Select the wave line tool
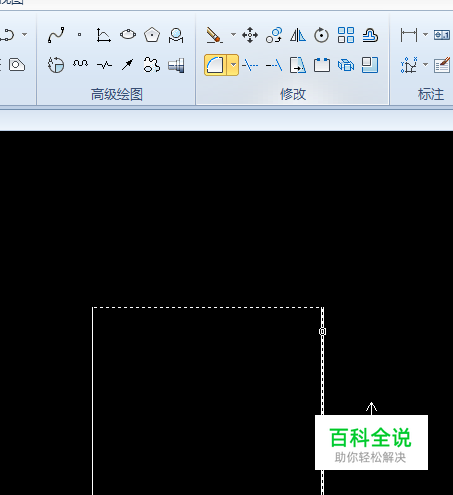The height and width of the screenshot is (495, 453). [x=80, y=63]
